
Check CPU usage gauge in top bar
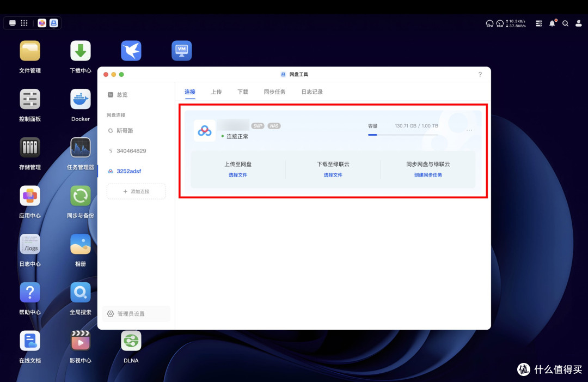(489, 23)
